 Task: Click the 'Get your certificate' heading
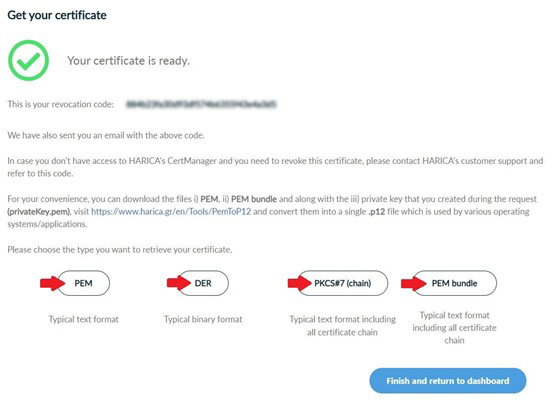pos(57,15)
